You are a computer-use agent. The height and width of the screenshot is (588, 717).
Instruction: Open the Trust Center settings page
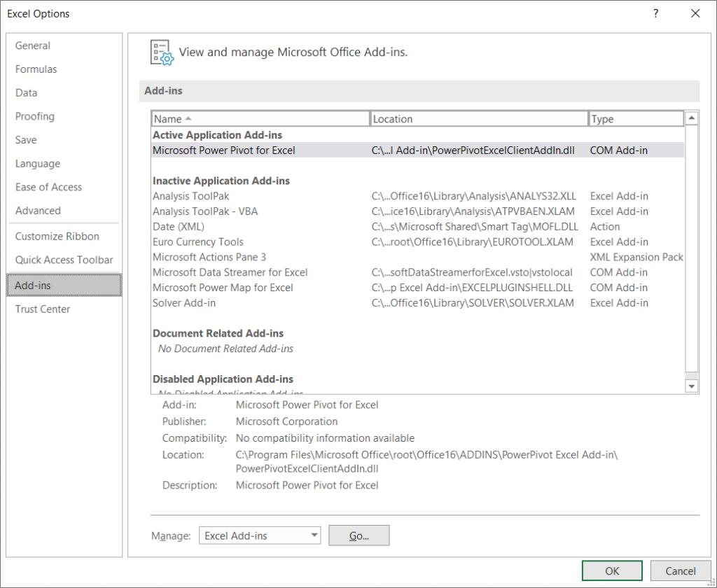(x=42, y=309)
